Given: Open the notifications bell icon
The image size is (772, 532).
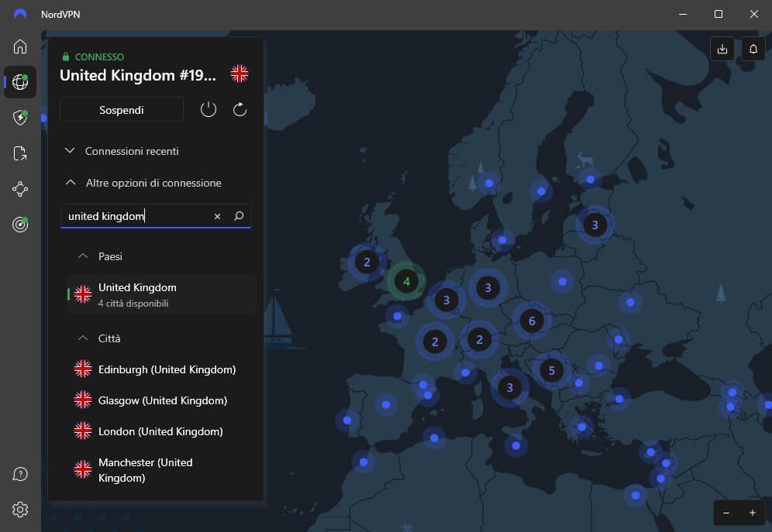Looking at the screenshot, I should click(x=753, y=49).
